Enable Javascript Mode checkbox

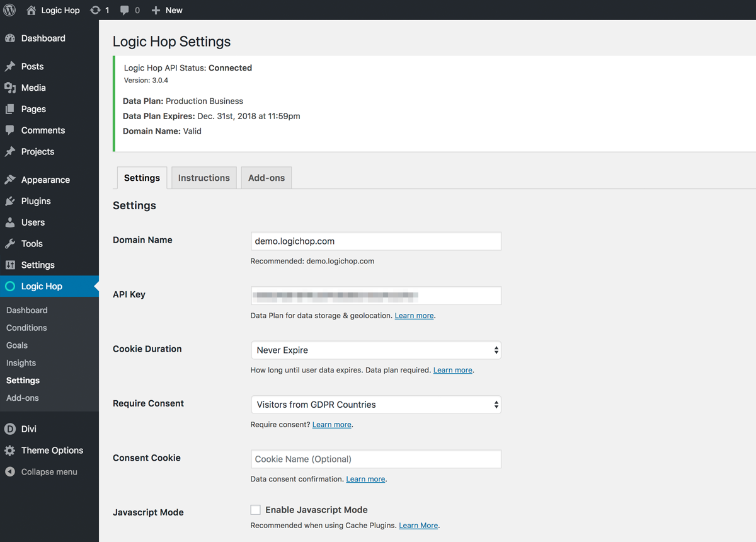pyautogui.click(x=256, y=510)
